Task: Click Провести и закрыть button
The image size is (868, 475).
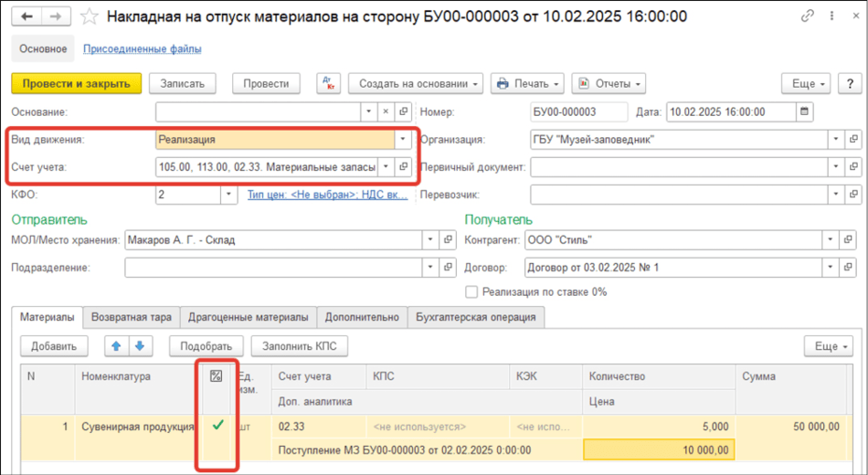Action: [76, 83]
